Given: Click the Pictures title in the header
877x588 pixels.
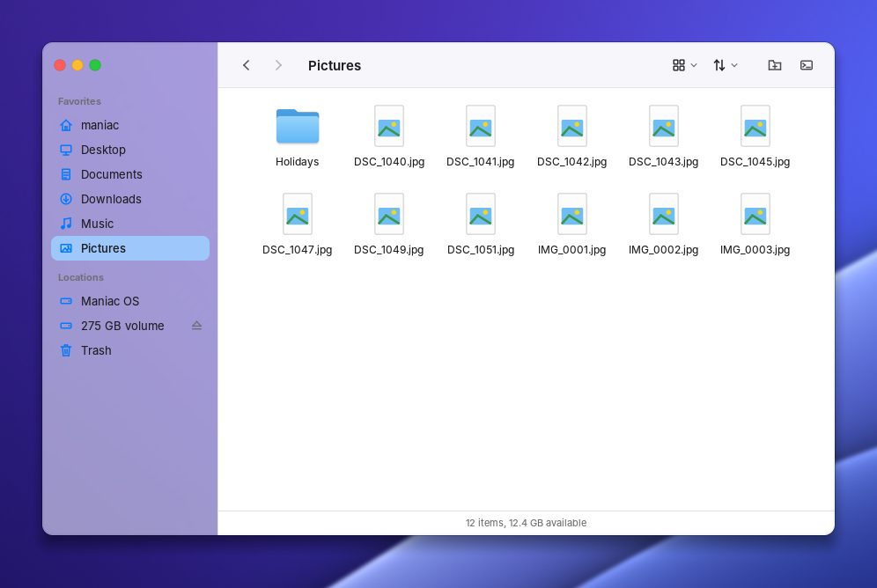Looking at the screenshot, I should pos(335,65).
